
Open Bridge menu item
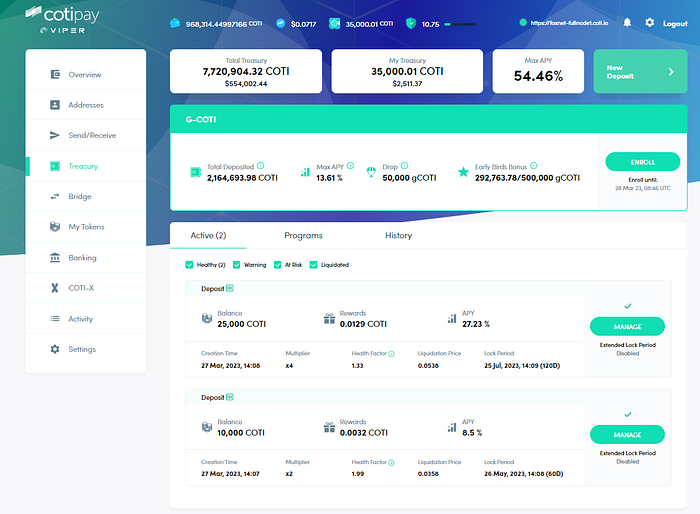(86, 196)
